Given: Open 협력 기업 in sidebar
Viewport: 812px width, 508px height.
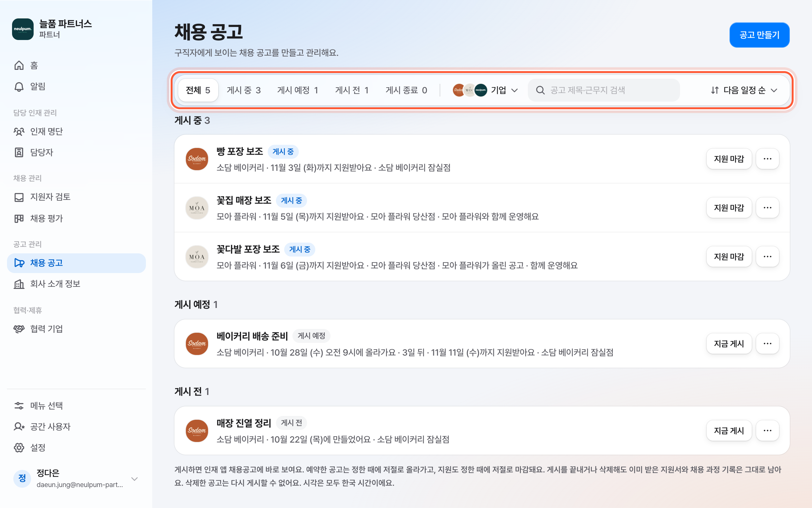Looking at the screenshot, I should 76,329.
